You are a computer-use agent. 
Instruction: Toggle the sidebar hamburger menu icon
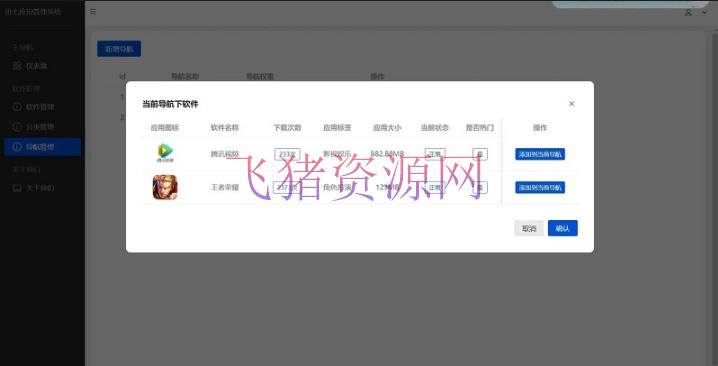93,11
